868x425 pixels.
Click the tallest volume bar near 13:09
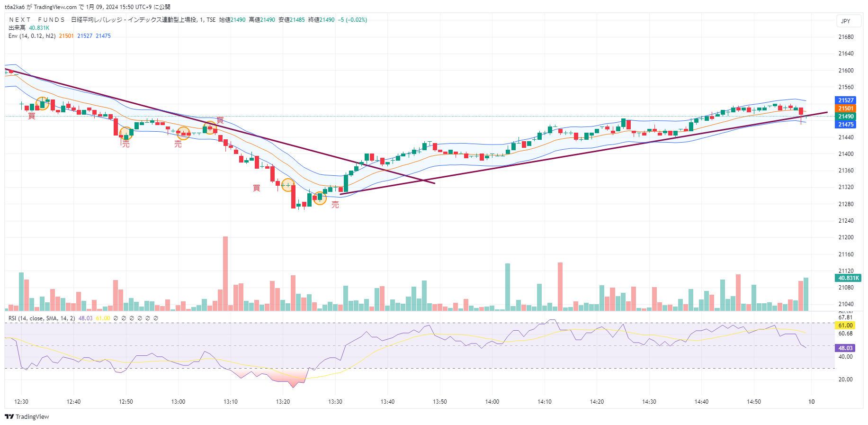[x=225, y=274]
